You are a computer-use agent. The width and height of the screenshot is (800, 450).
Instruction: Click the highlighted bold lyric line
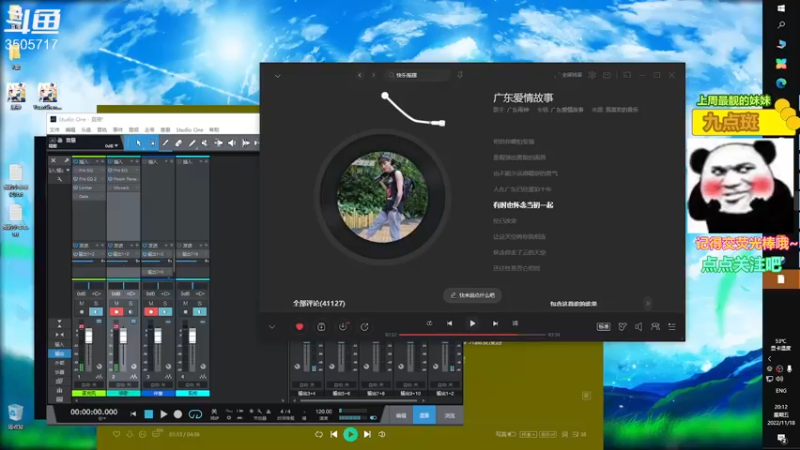[x=523, y=205]
